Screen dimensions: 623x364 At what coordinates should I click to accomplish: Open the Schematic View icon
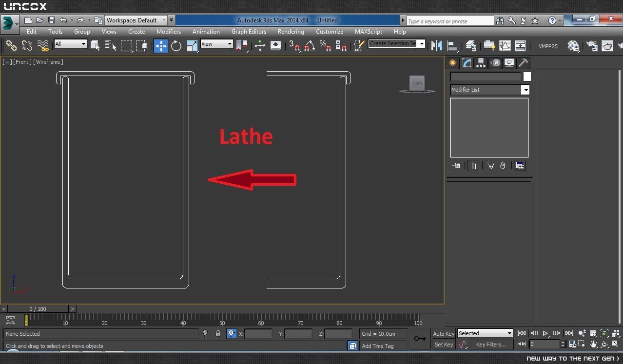(x=521, y=46)
